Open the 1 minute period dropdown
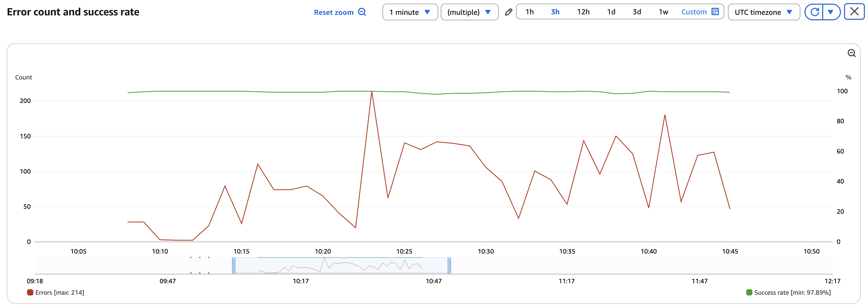 [410, 12]
